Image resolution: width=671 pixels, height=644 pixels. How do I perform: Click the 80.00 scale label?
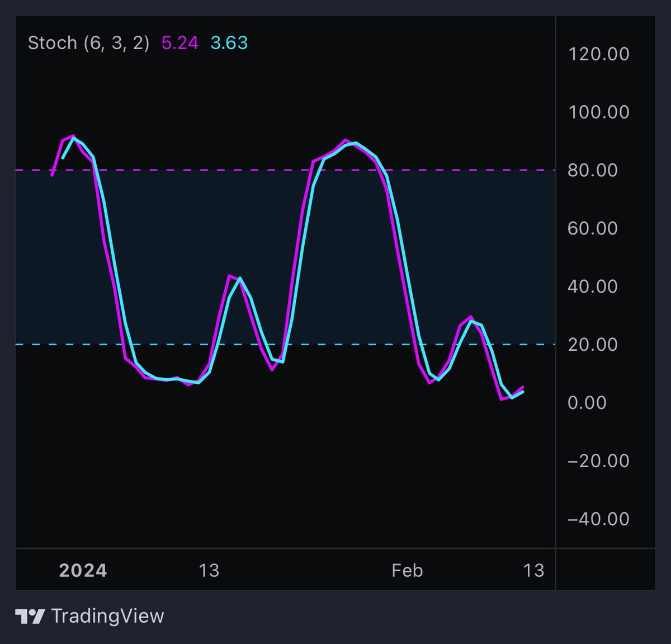click(x=593, y=170)
